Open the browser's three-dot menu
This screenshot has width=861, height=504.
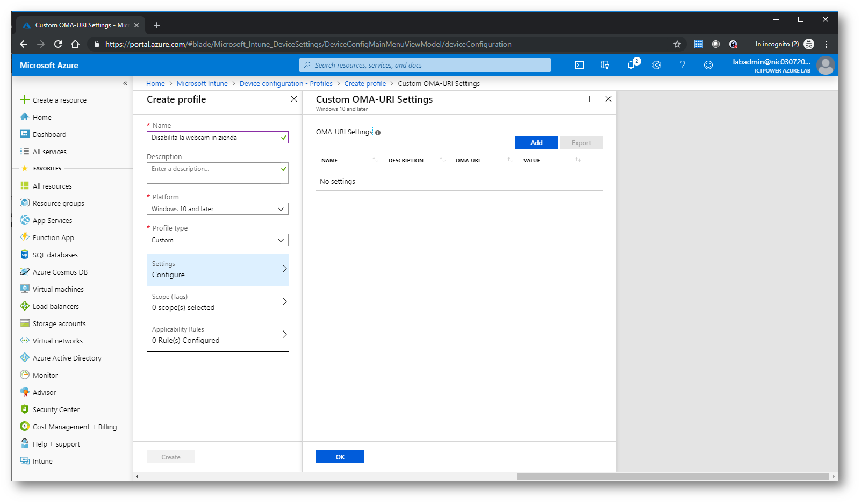pos(826,44)
